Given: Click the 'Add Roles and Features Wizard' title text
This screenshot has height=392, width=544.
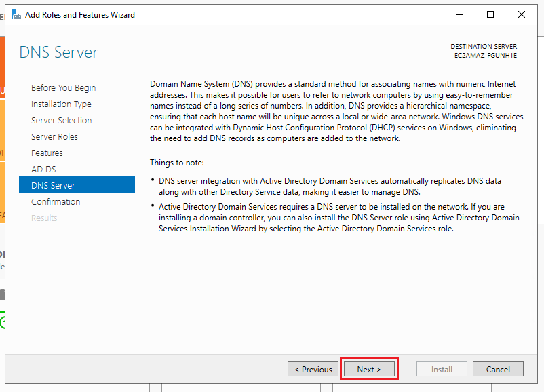Looking at the screenshot, I should pyautogui.click(x=80, y=14).
